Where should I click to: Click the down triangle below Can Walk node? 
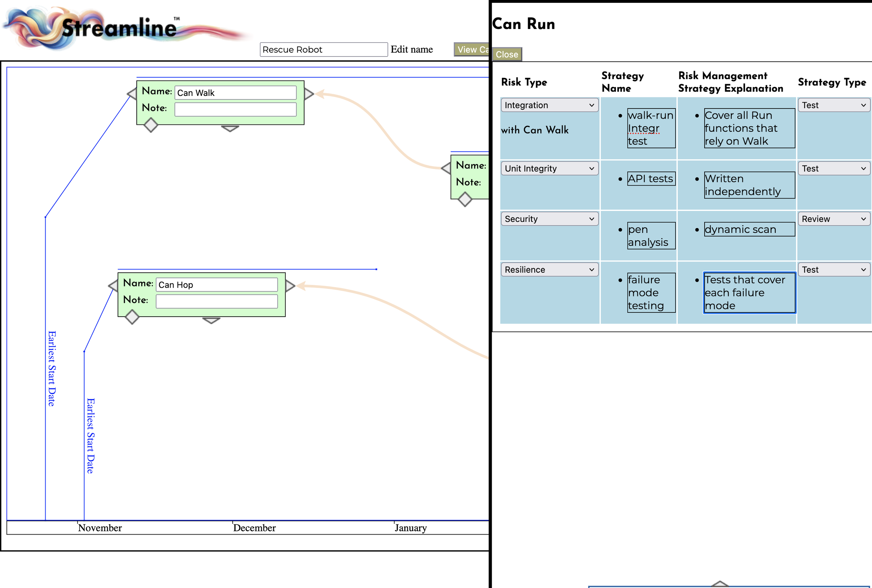click(x=230, y=129)
